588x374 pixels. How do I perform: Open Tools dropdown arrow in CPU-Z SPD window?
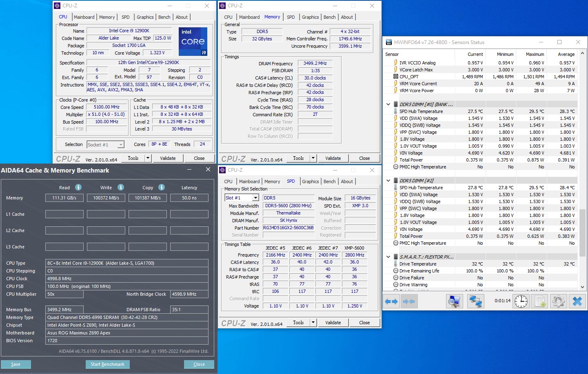pyautogui.click(x=313, y=323)
